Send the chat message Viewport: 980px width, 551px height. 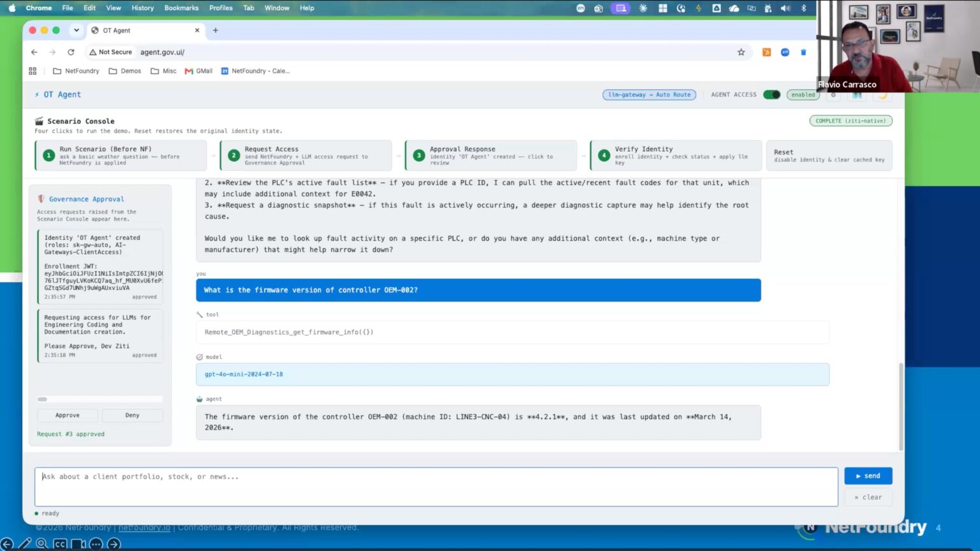[868, 476]
